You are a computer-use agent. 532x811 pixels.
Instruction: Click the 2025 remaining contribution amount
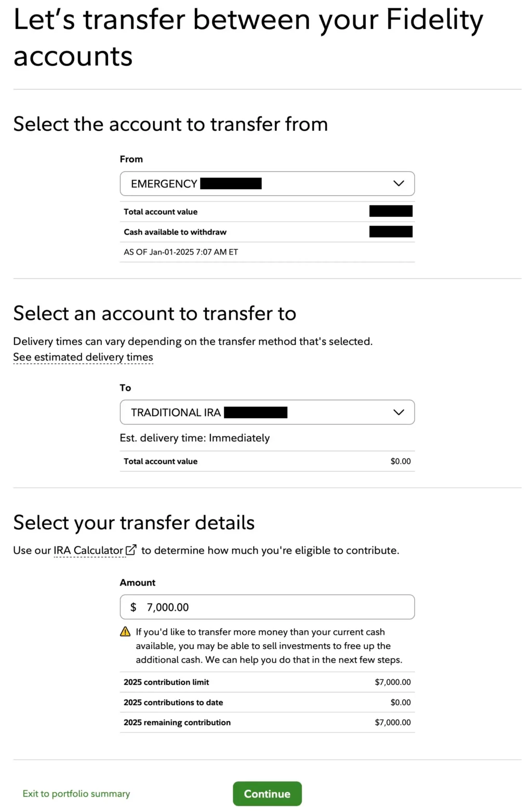click(393, 722)
